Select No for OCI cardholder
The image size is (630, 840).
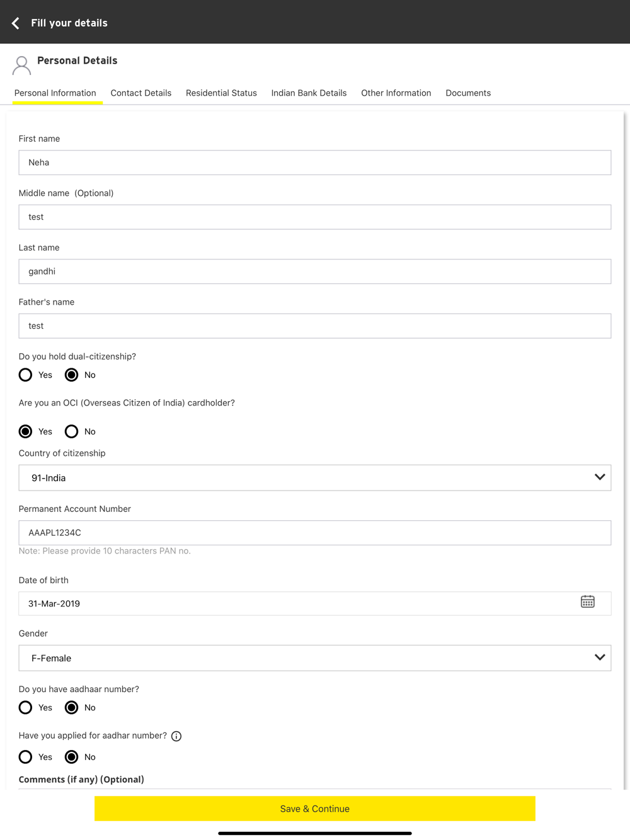72,431
